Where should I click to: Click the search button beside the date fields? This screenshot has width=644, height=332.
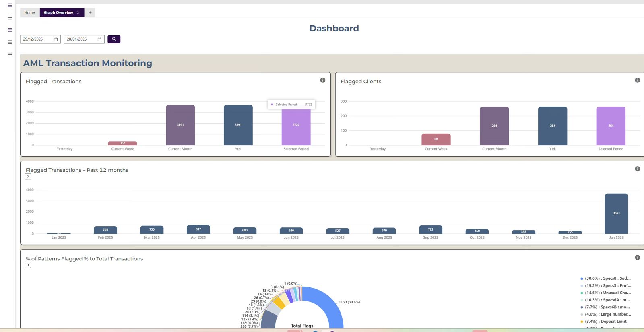pos(114,39)
